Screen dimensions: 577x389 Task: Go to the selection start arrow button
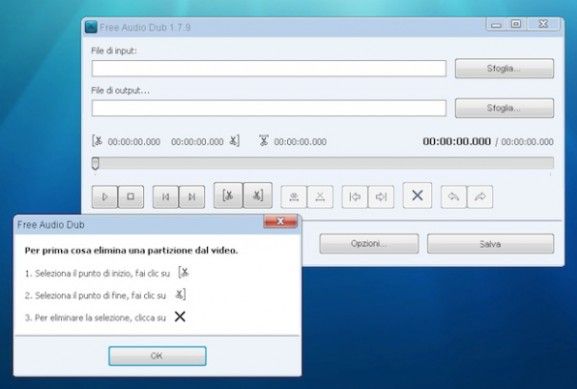tap(355, 197)
